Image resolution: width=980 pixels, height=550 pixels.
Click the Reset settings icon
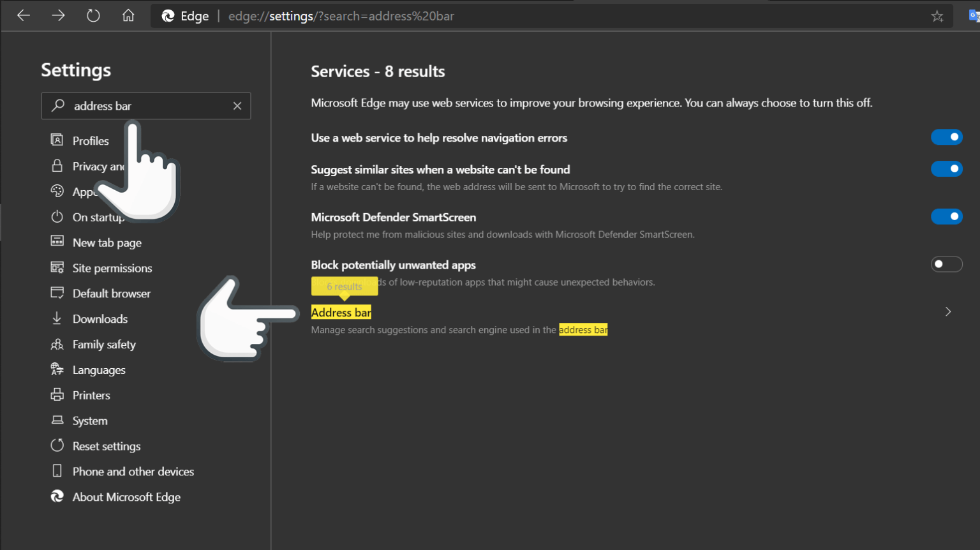(57, 445)
